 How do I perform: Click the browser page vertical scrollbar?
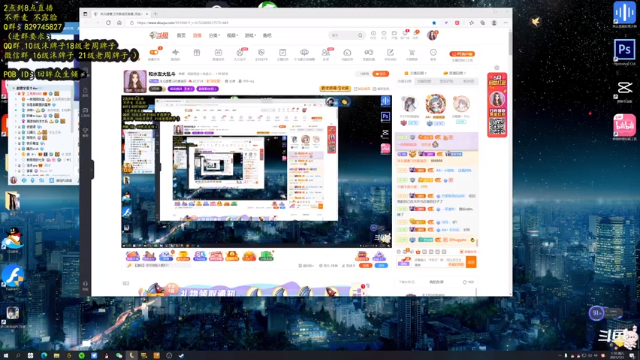coord(510,43)
